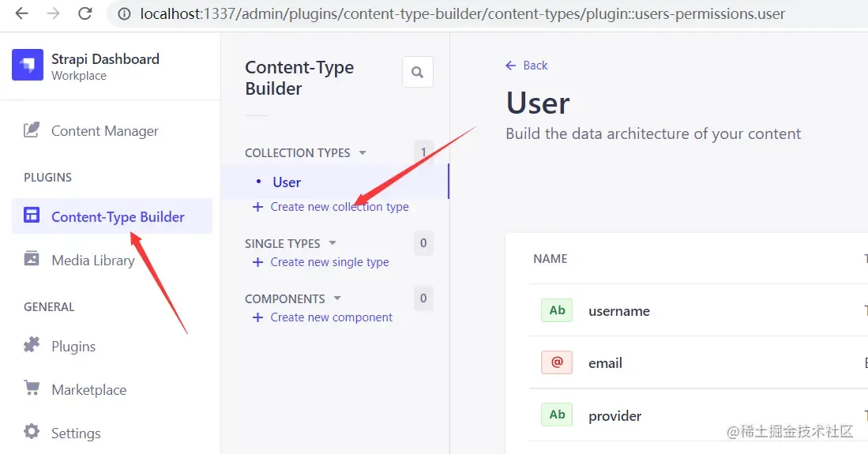Click the left arrow icon beside Back
The image size is (868, 454).
coord(510,66)
